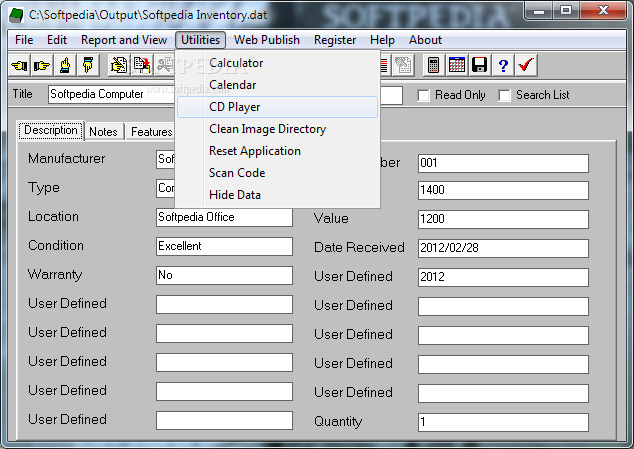Switch to the Features tab
The height and width of the screenshot is (449, 634).
(151, 132)
